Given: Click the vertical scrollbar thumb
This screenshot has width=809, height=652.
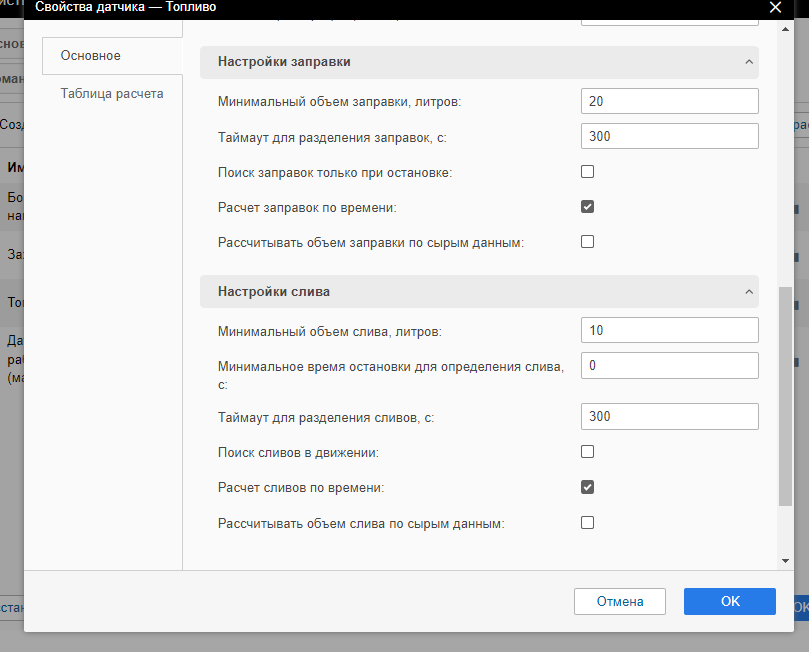Looking at the screenshot, I should pos(785,395).
